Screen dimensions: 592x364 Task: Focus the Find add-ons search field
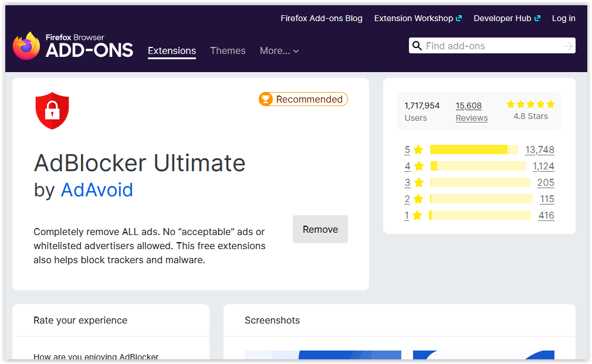[x=492, y=46]
